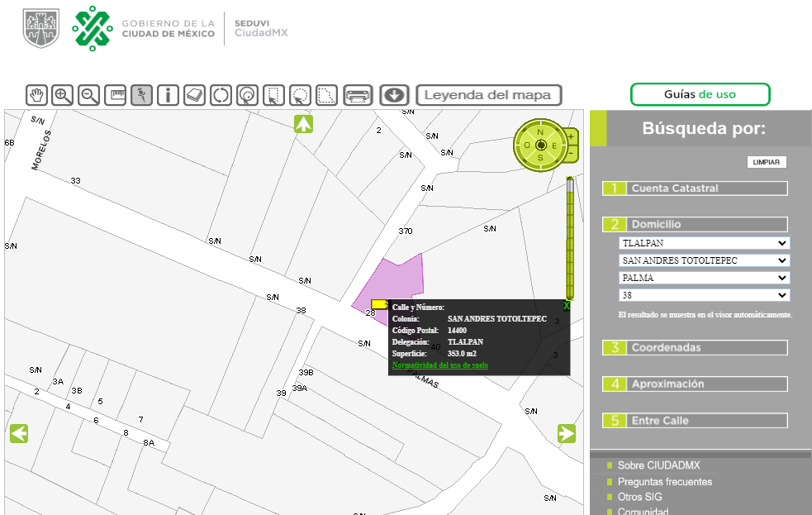Viewport: 812px width, 515px height.
Task: Expand the Cuenta Catastral search section
Action: pyautogui.click(x=695, y=188)
